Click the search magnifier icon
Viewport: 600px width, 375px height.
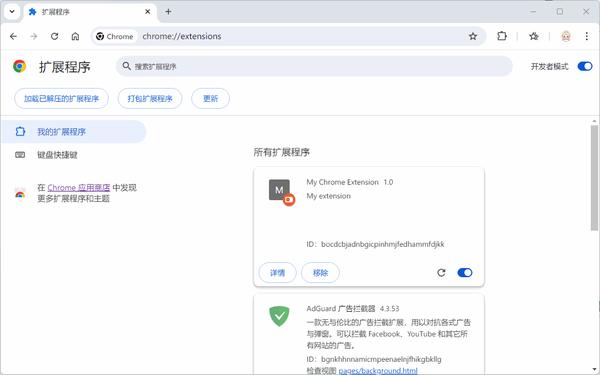click(x=126, y=66)
